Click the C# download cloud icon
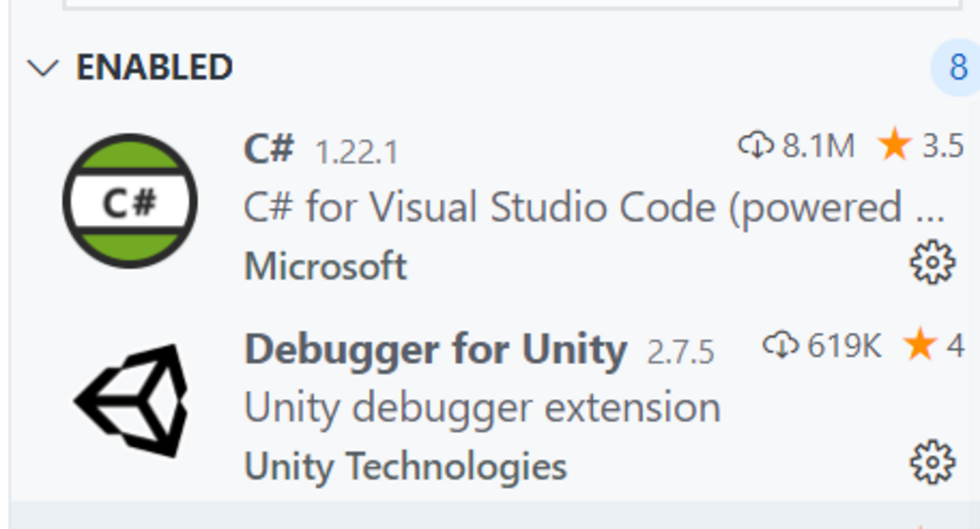The image size is (980, 529). [x=755, y=145]
